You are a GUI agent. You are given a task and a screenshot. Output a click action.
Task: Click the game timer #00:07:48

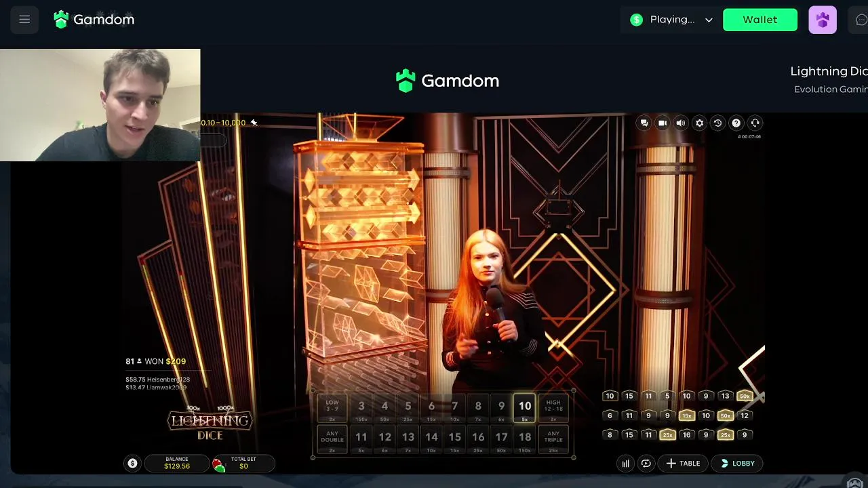click(x=749, y=137)
